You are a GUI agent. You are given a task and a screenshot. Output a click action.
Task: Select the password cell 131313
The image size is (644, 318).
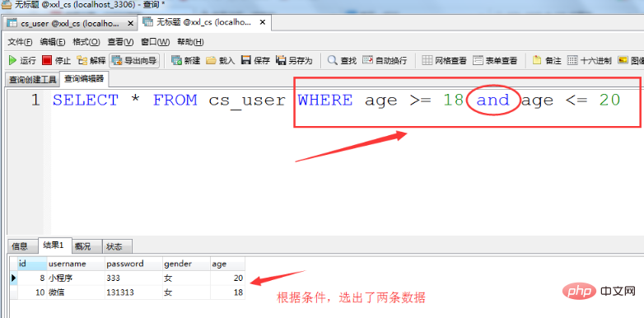coord(134,292)
